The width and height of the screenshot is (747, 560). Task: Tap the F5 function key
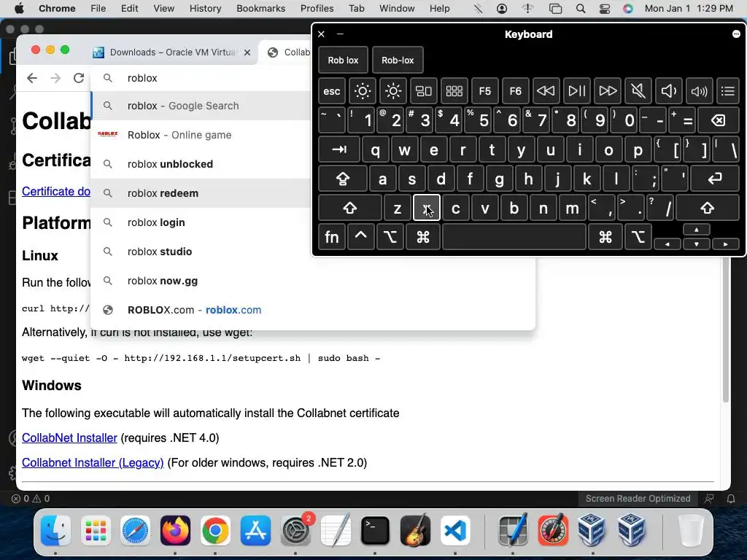(x=484, y=91)
